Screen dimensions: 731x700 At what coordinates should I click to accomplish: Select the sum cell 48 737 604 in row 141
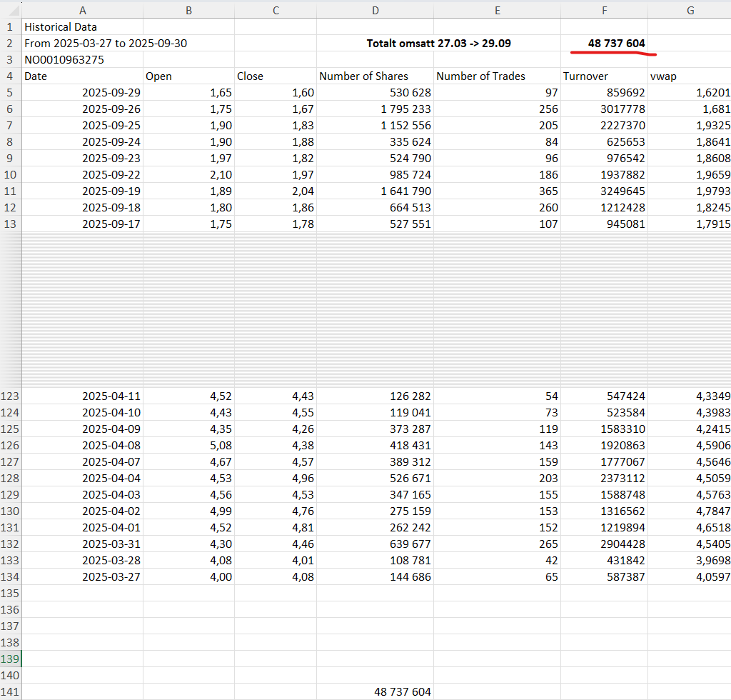[403, 691]
